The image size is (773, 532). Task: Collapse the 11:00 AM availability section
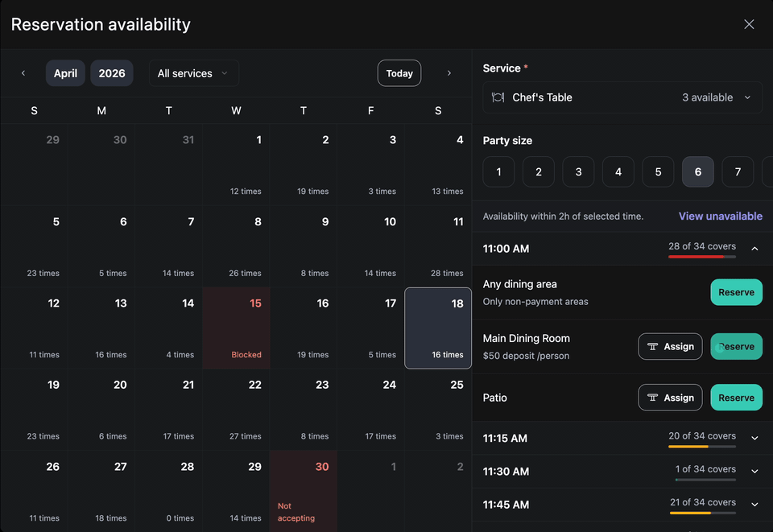click(x=754, y=249)
